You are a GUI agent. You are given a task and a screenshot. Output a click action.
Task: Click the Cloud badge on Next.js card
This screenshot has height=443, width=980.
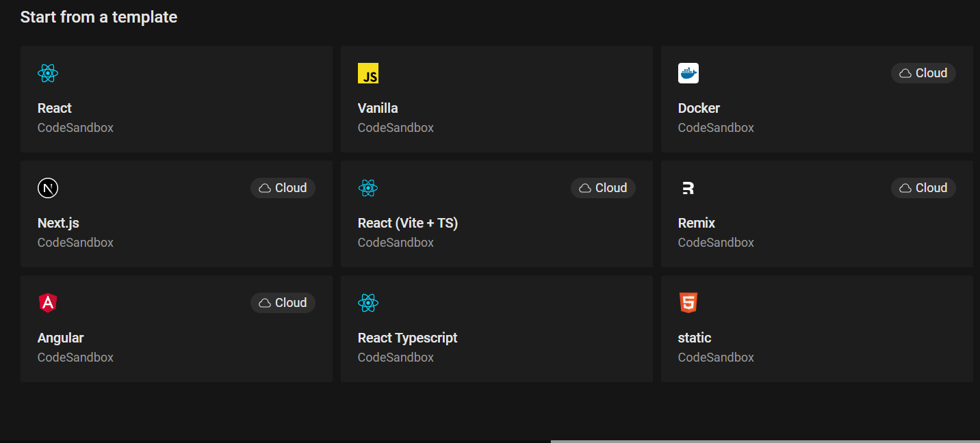pyautogui.click(x=283, y=188)
